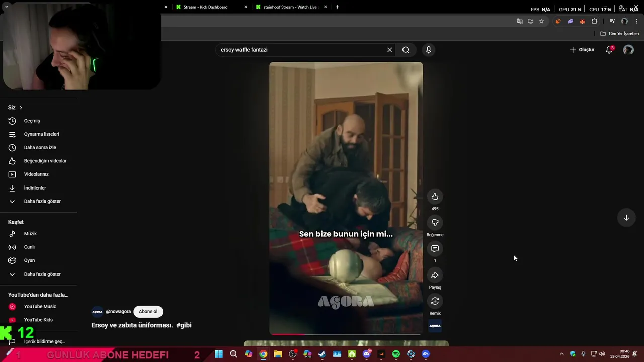Bookmark this page with star icon

[x=541, y=21]
